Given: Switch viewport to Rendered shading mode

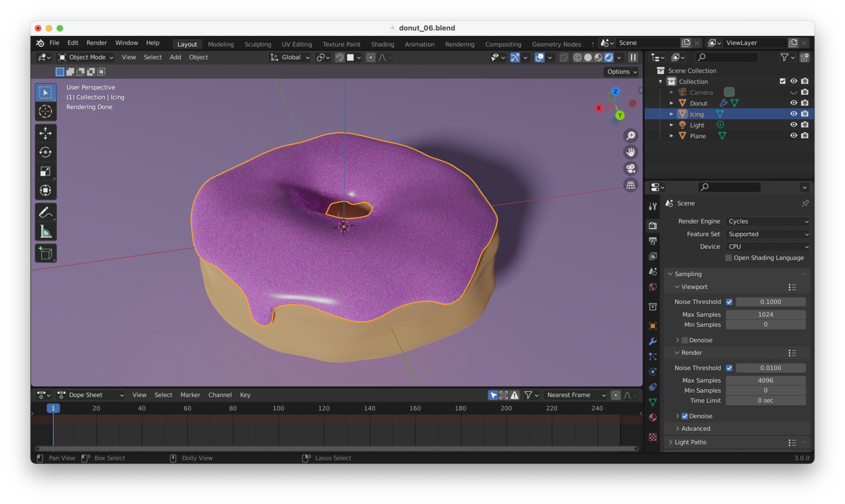Looking at the screenshot, I should click(608, 57).
